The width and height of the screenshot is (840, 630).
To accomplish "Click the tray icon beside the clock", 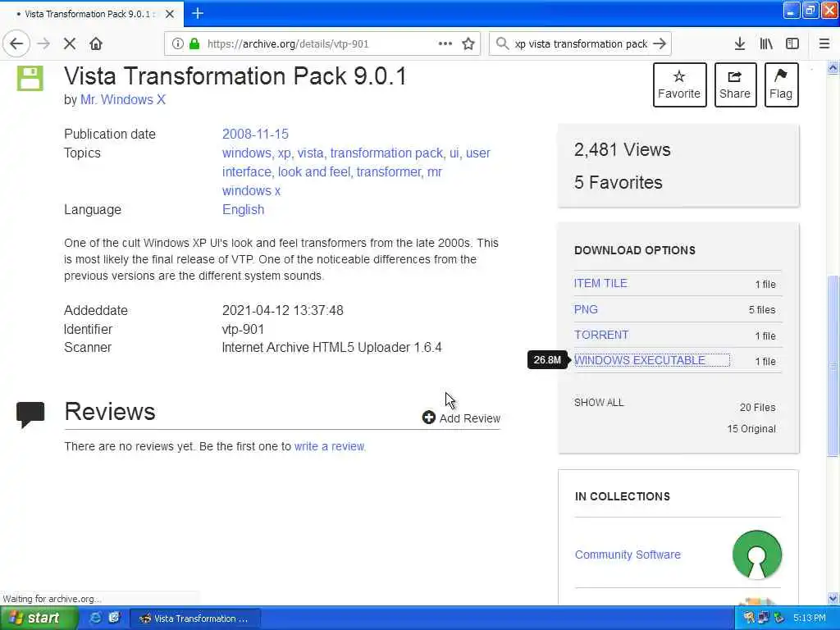I will [779, 618].
